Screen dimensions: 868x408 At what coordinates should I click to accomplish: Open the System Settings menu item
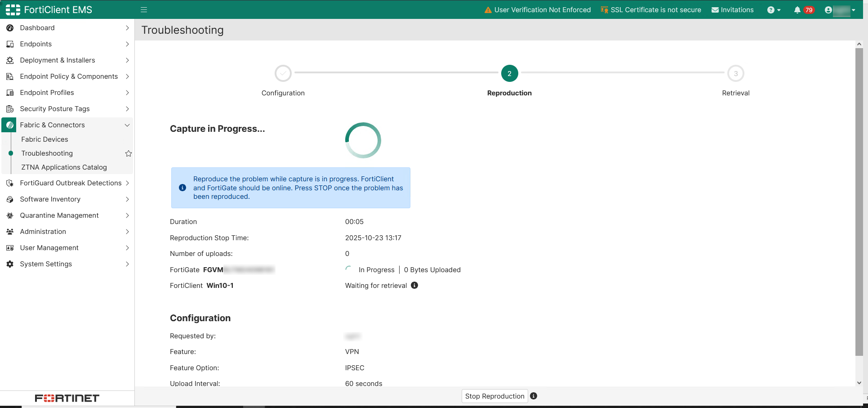(x=46, y=264)
